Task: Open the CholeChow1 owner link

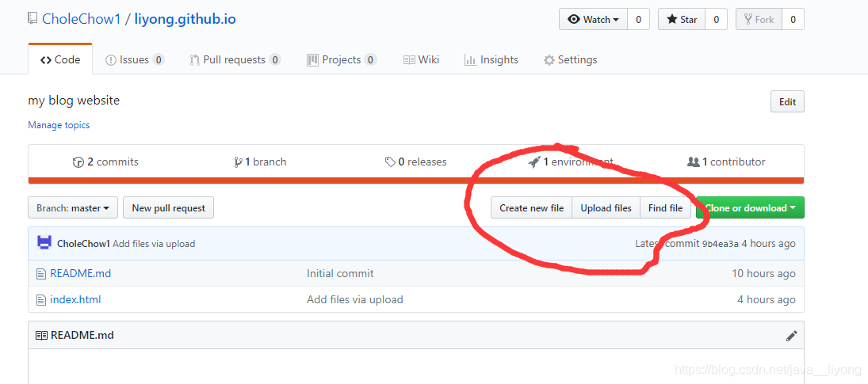Action: click(82, 19)
